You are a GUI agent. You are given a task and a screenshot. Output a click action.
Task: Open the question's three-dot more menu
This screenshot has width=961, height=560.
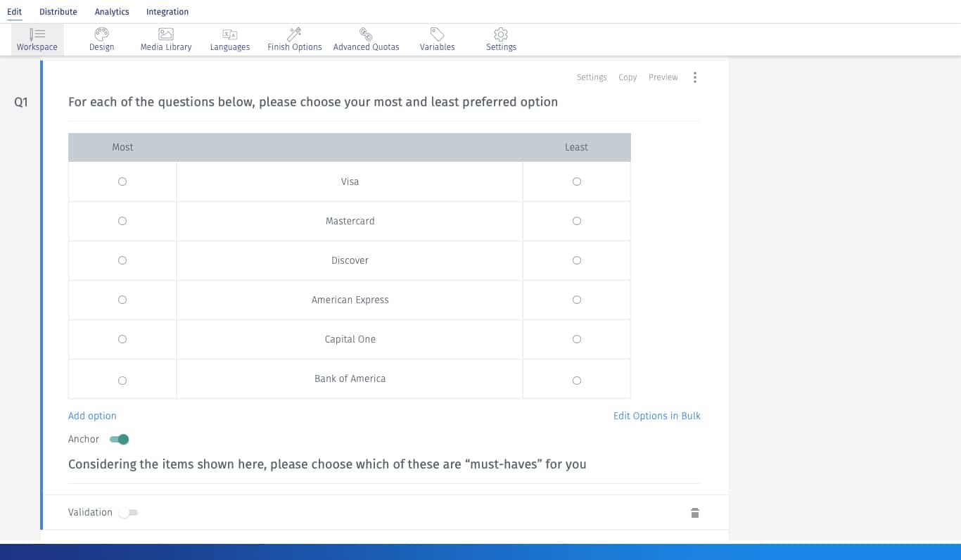[x=695, y=77]
